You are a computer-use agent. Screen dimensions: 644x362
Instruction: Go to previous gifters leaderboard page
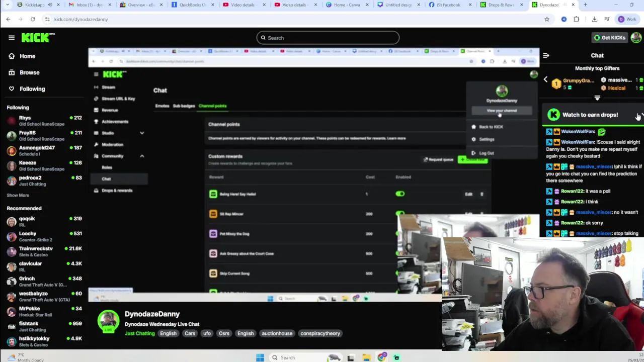(545, 79)
